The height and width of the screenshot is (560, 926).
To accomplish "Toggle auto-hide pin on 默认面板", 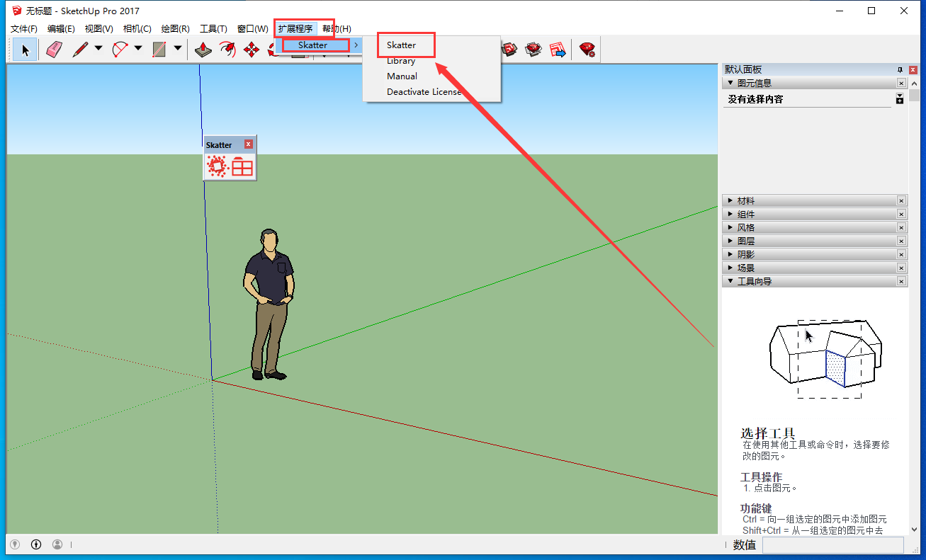I will 900,69.
